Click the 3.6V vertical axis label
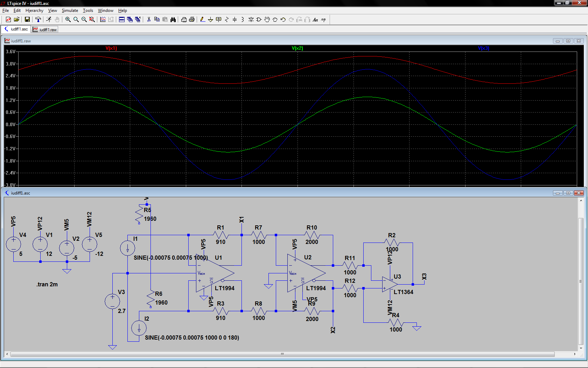This screenshot has width=588, height=368. click(x=10, y=52)
